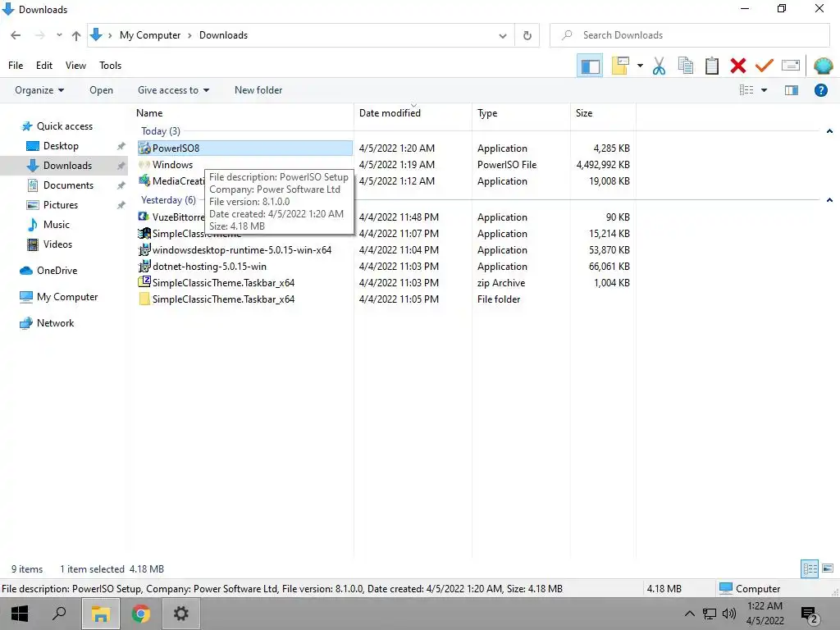Screen dimensions: 840x630
Task: Open the notification center icon
Action: tap(810, 614)
